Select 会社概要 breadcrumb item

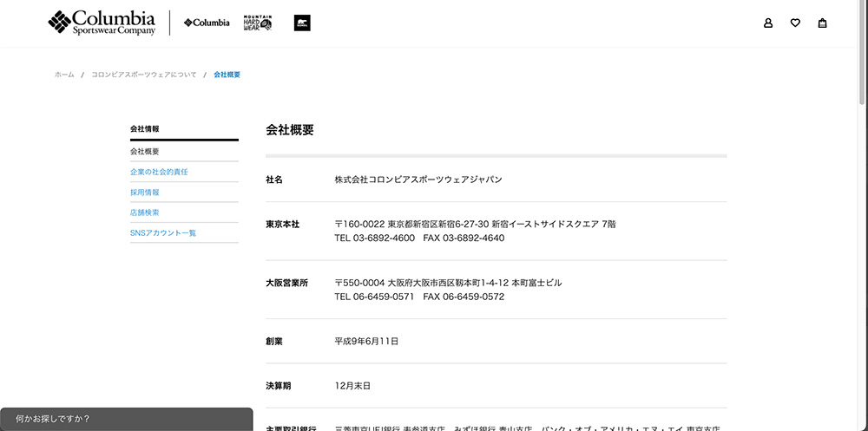pos(227,75)
